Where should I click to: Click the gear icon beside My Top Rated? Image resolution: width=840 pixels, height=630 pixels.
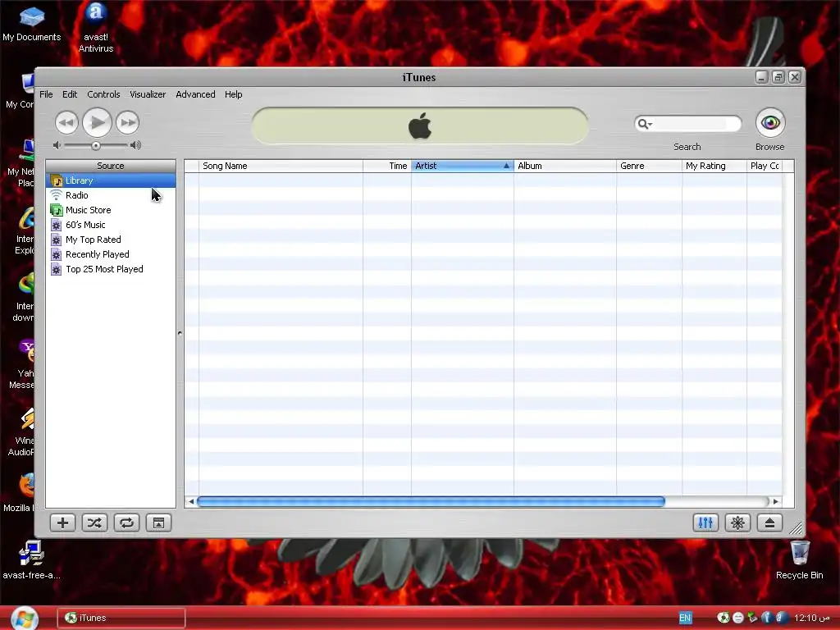pos(57,240)
